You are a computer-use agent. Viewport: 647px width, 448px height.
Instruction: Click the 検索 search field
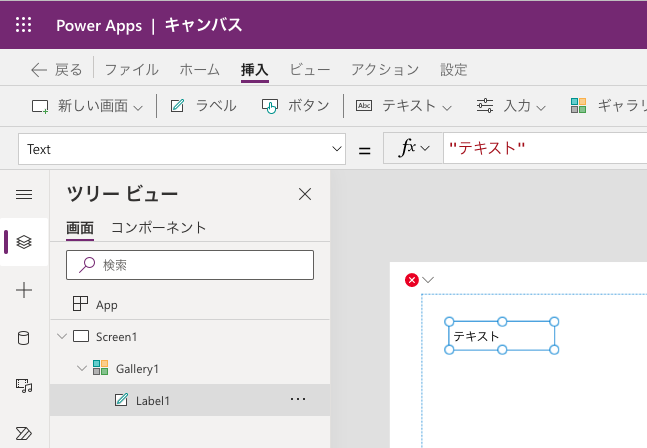190,265
